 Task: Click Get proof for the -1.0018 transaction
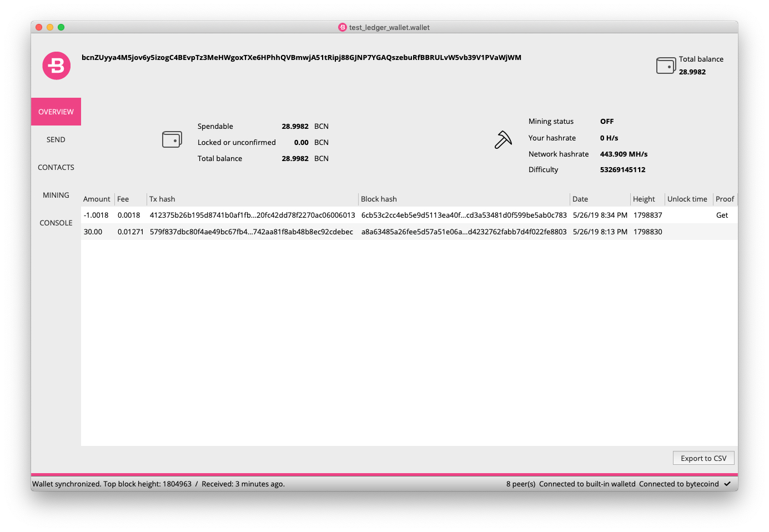(722, 215)
